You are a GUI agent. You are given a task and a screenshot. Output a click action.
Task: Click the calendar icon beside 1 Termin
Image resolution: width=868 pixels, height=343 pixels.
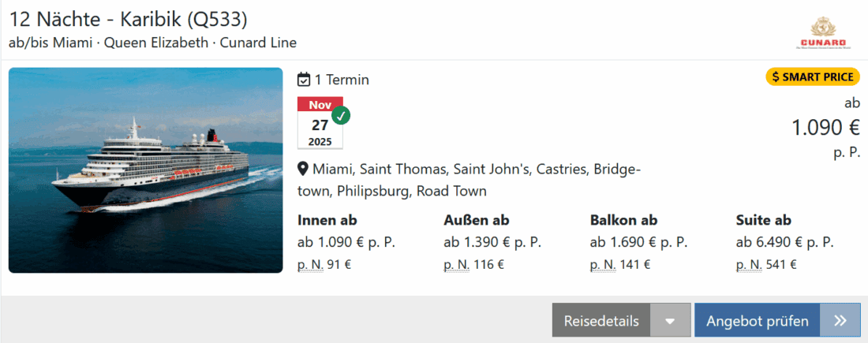tap(304, 80)
